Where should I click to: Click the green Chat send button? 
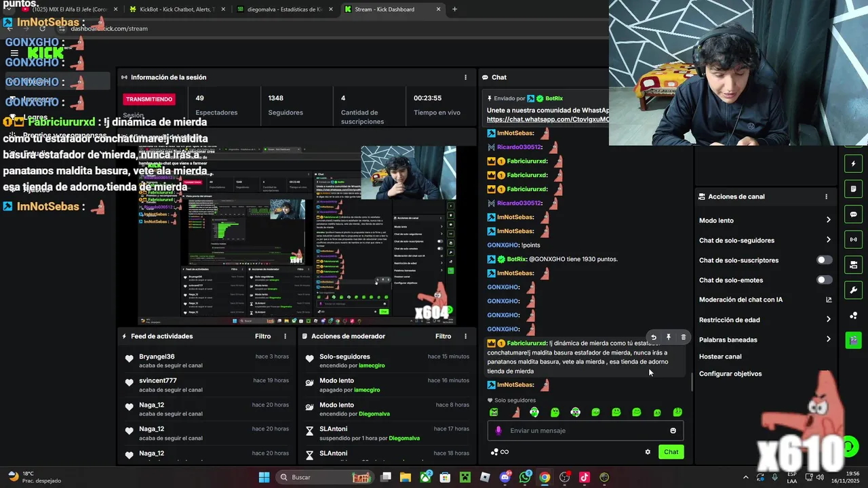(671, 452)
